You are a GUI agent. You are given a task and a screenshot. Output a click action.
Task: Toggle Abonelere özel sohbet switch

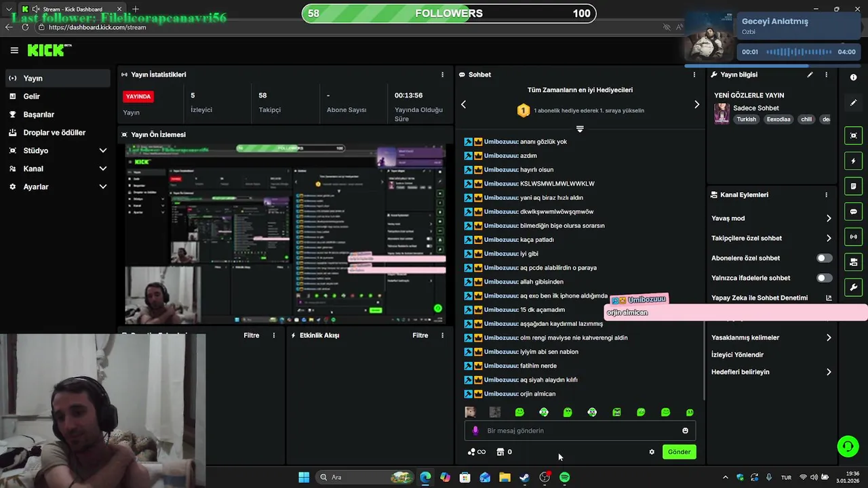(825, 258)
